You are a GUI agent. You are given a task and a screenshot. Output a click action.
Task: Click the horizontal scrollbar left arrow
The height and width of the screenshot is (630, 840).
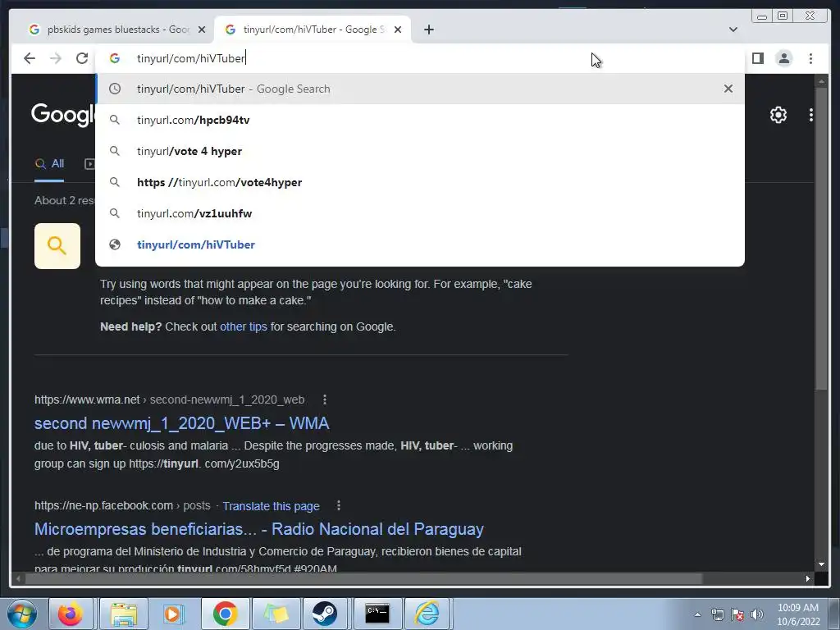18,578
